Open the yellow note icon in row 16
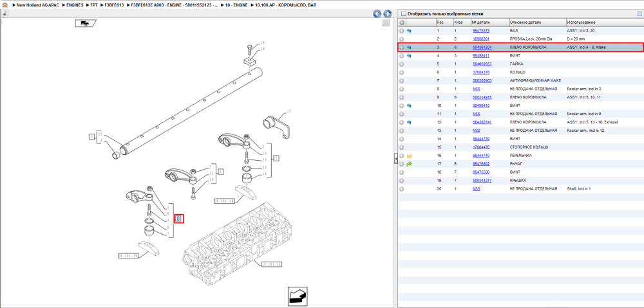Image resolution: width=644 pixels, height=308 pixels. (x=409, y=156)
